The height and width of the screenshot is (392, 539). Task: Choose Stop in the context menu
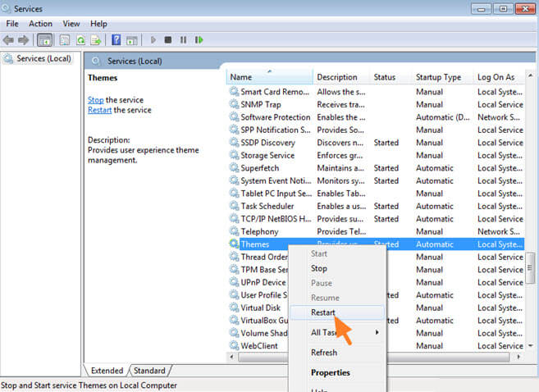pos(337,268)
